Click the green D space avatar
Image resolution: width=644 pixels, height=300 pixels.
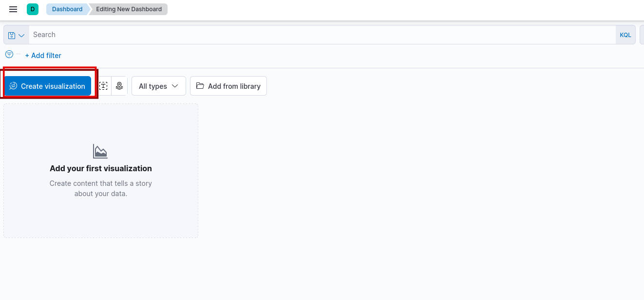(33, 9)
